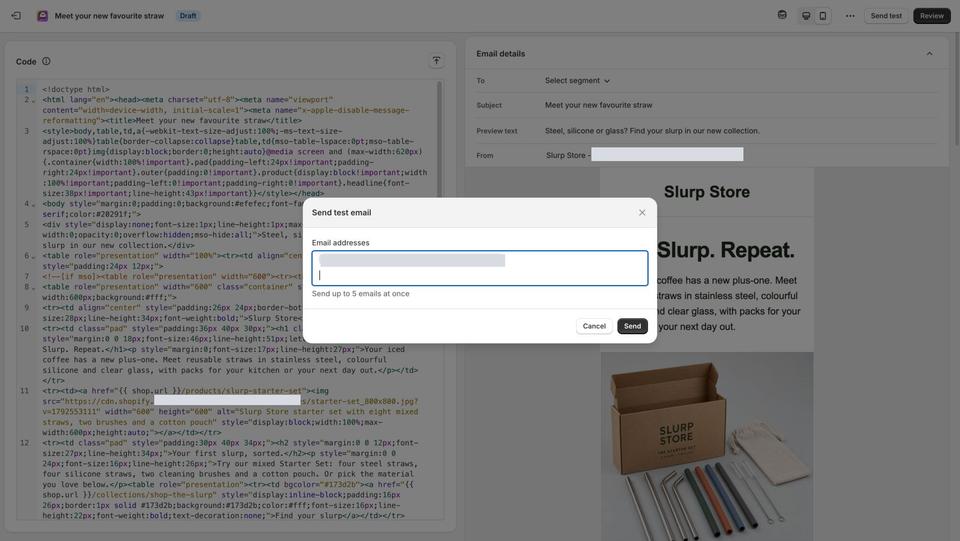Image resolution: width=960 pixels, height=541 pixels.
Task: Click the 'Email details' panel heading
Action: point(500,54)
